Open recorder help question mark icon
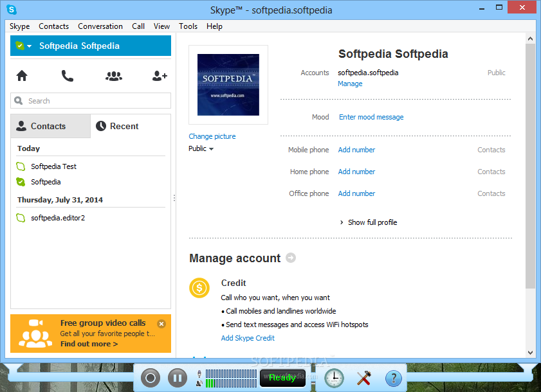541x392 pixels. [393, 379]
